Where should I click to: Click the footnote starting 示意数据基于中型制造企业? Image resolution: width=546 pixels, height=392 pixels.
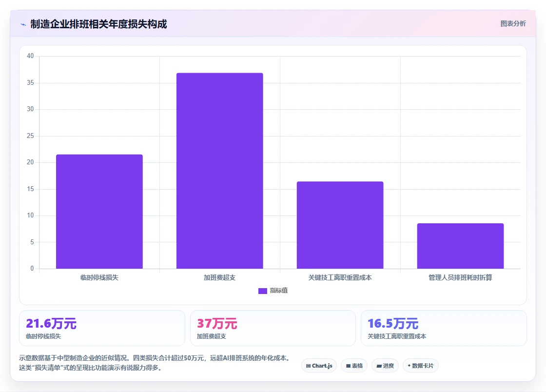[154, 358]
